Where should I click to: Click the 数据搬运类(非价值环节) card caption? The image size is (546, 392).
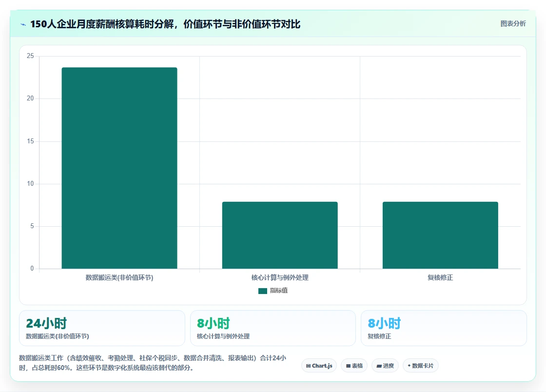58,336
